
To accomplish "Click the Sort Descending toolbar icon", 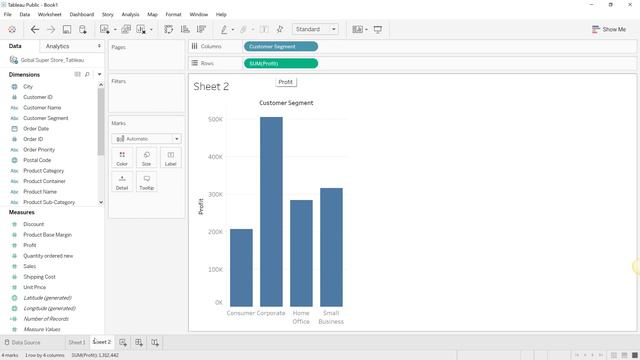I will (x=201, y=29).
